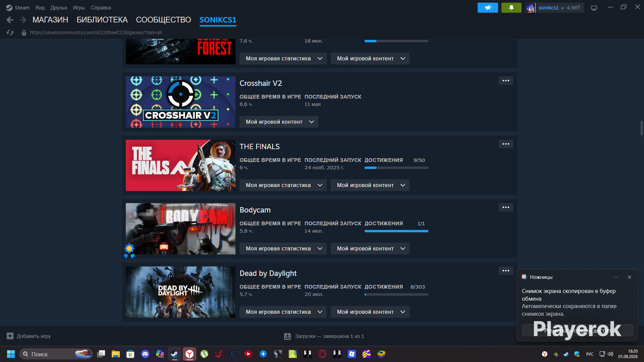Click the perfect-game badge on Bodycam
This screenshot has height=362, width=644.
click(129, 251)
